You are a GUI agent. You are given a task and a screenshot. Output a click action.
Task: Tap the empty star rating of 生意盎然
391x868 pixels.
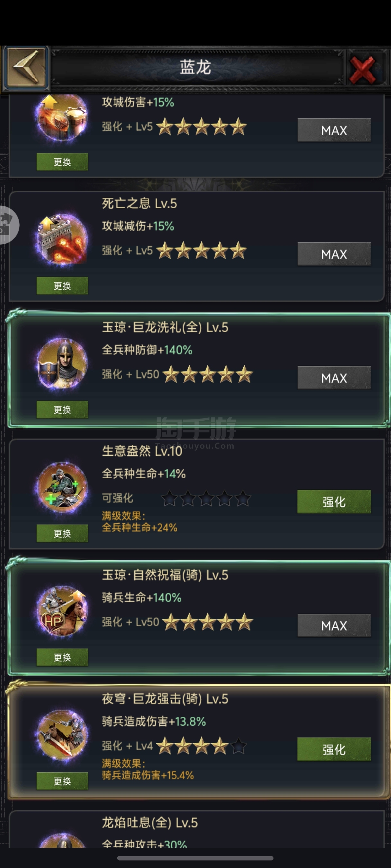(206, 499)
